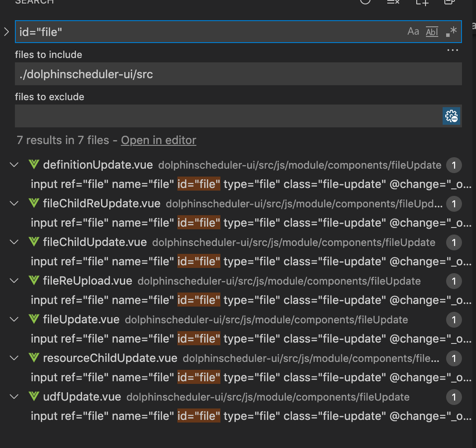Toggle Match Whole Word option

pos(432,32)
